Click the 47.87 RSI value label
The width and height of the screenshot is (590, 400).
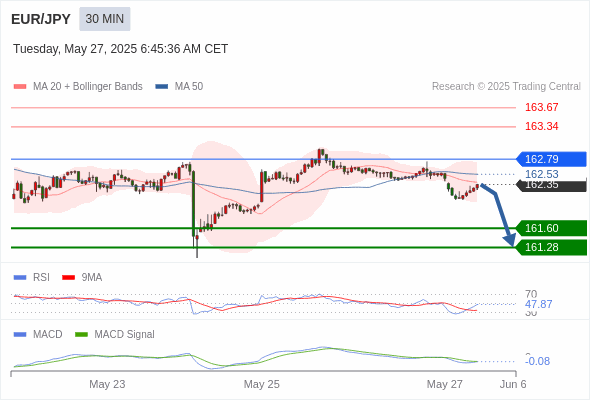pos(538,304)
